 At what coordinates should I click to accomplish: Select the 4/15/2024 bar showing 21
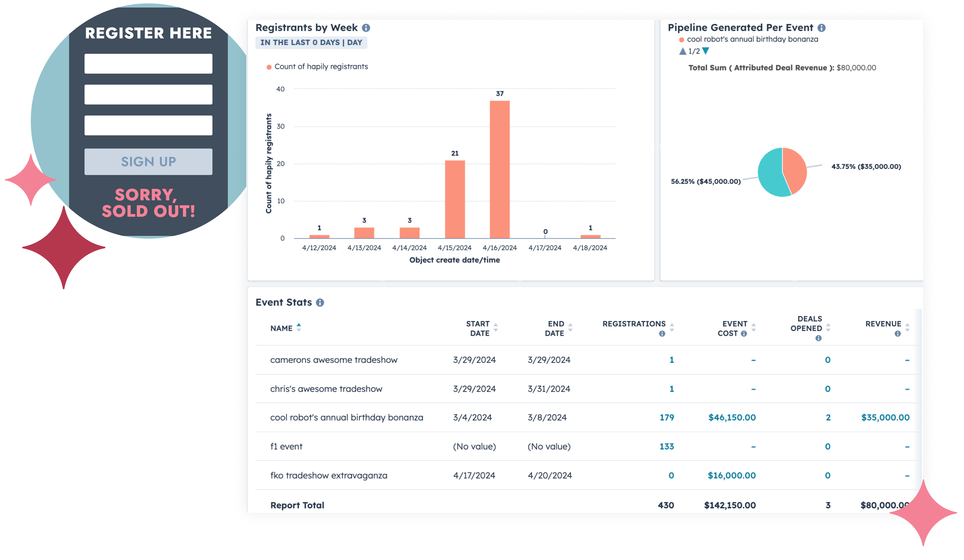coord(455,200)
